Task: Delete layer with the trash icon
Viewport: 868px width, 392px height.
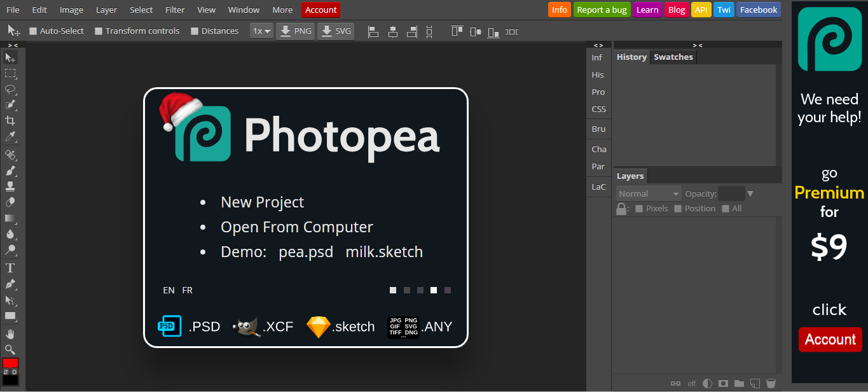Action: (771, 384)
